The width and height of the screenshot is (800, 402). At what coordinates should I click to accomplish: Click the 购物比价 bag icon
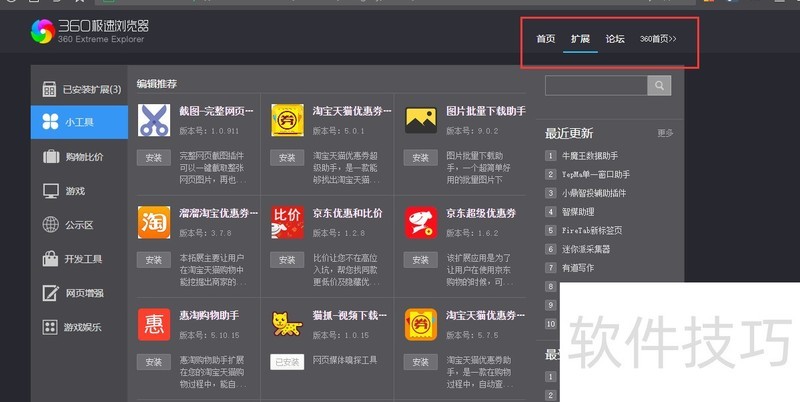click(x=51, y=156)
